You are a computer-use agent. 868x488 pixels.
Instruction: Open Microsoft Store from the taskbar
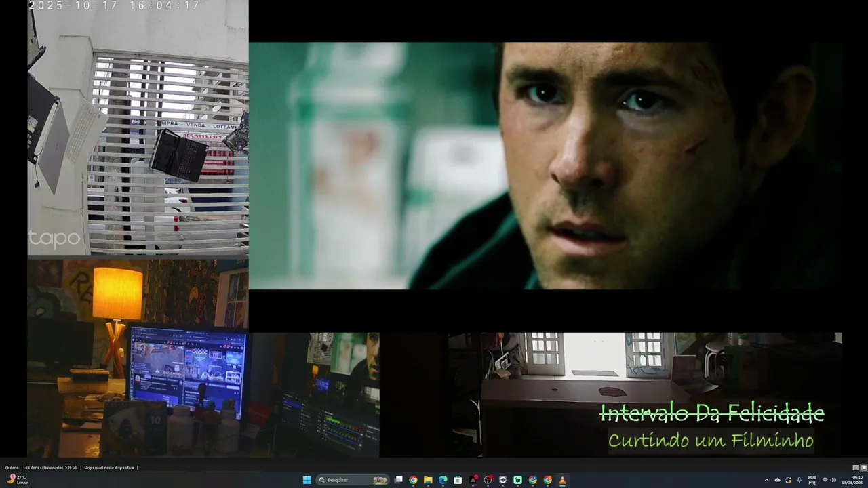pyautogui.click(x=458, y=480)
